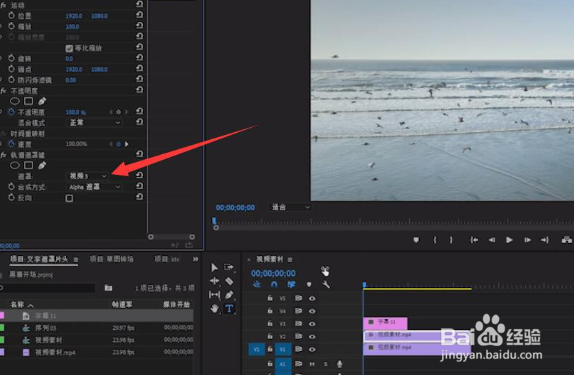The height and width of the screenshot is (375, 574).
Task: Step forward one frame
Action: 527,240
